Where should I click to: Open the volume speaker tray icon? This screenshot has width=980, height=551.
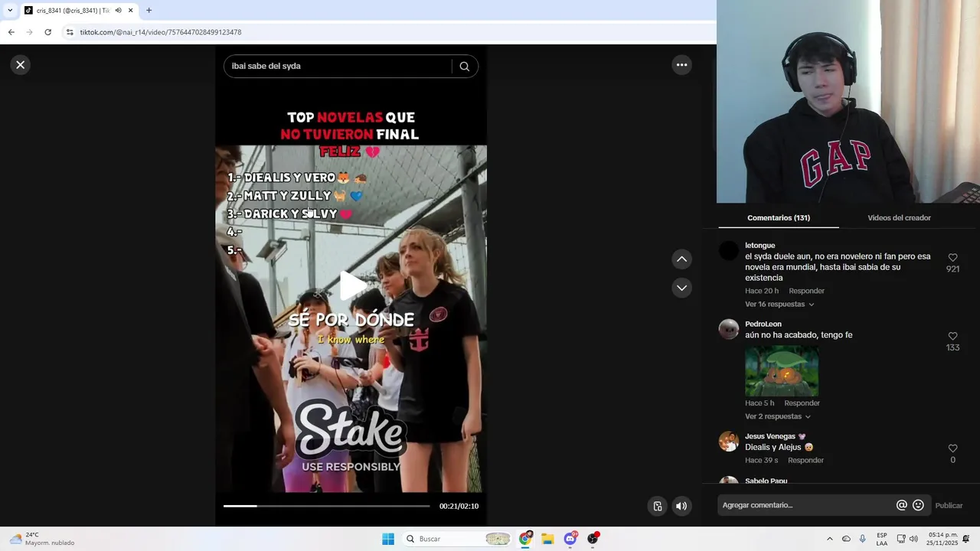point(913,539)
